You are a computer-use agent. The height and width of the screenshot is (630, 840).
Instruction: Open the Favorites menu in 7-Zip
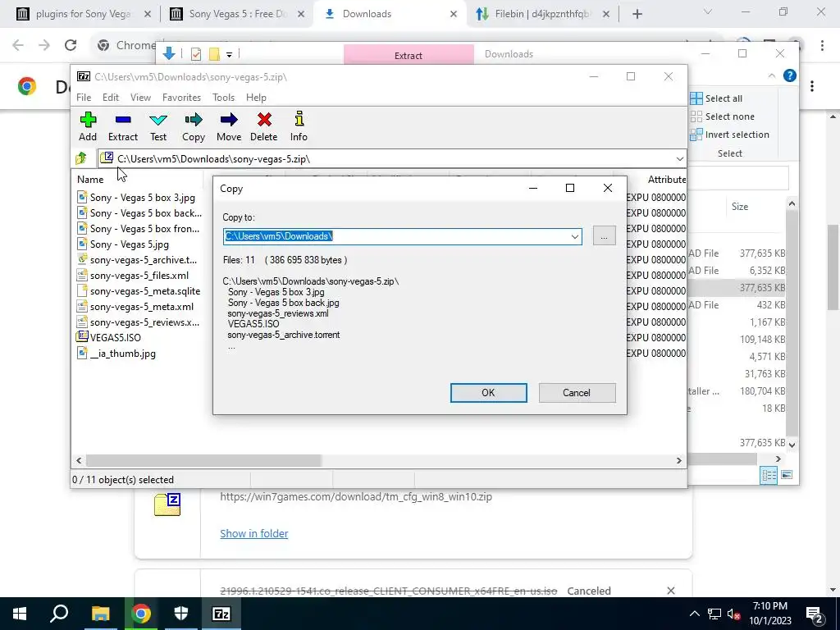tap(181, 98)
